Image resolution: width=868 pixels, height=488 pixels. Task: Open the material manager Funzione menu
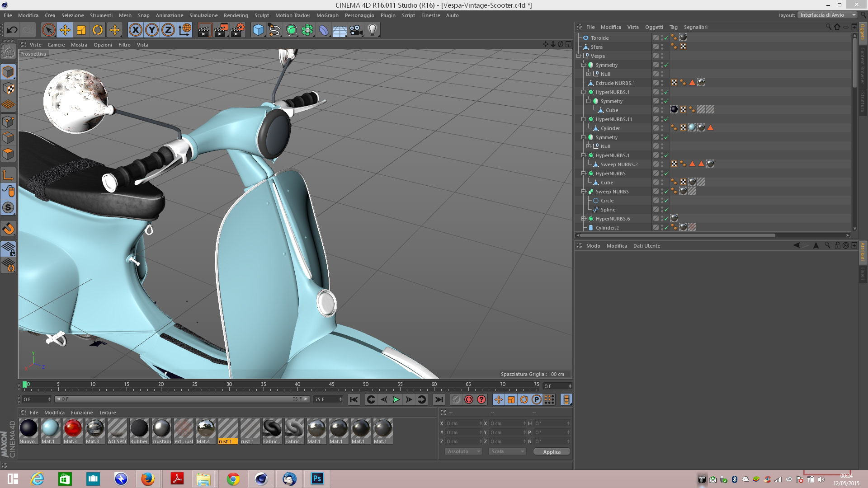click(x=82, y=413)
